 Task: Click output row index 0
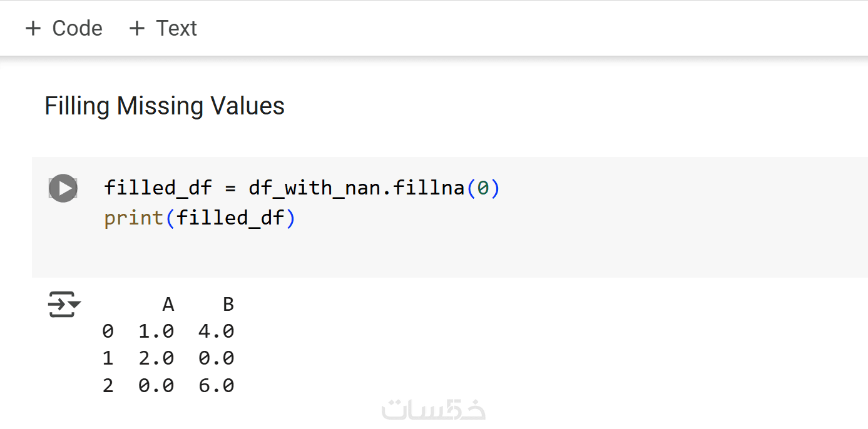click(x=108, y=331)
